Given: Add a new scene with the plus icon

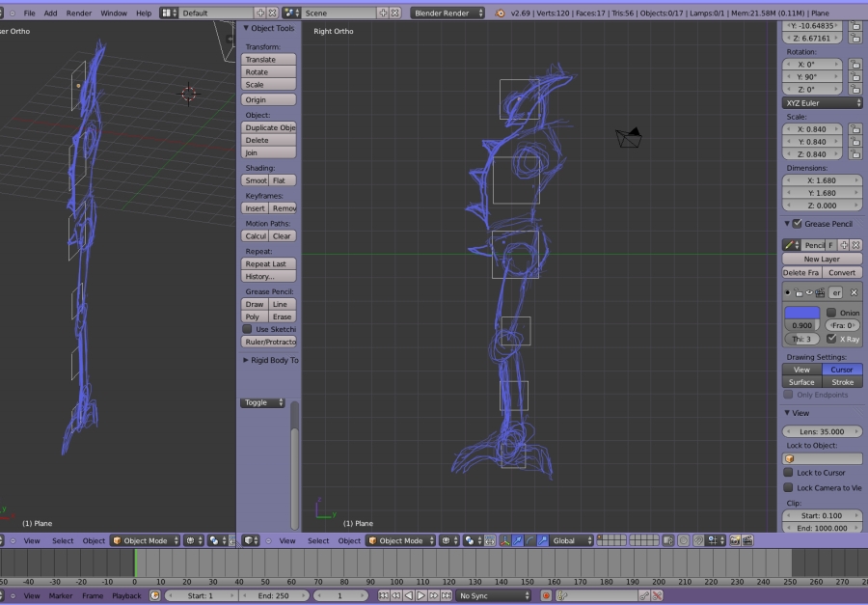Looking at the screenshot, I should 383,13.
